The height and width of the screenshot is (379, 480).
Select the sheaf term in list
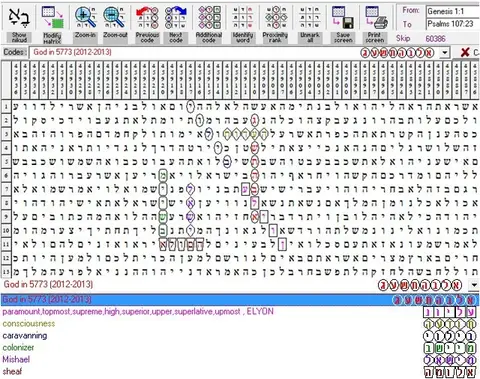pyautogui.click(x=12, y=371)
